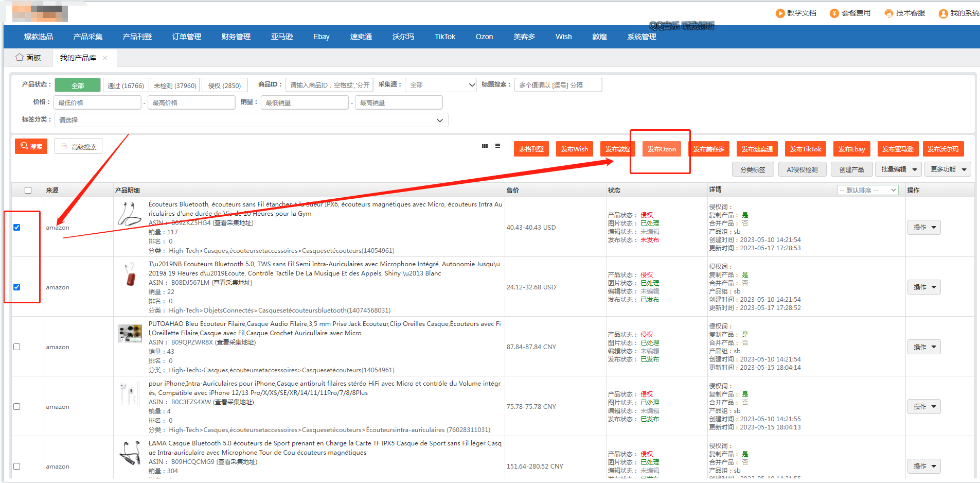Switch to grid view icon

(x=485, y=146)
